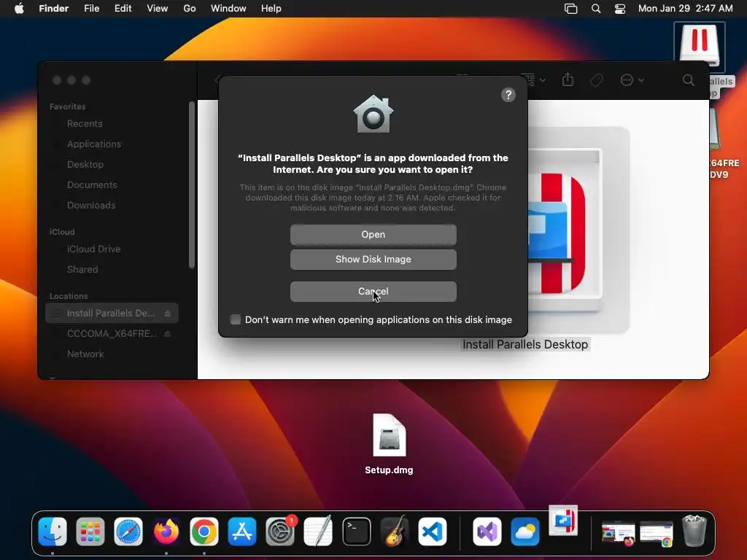
Task: Select Install Parallels De... volume in sidebar
Action: tap(111, 314)
